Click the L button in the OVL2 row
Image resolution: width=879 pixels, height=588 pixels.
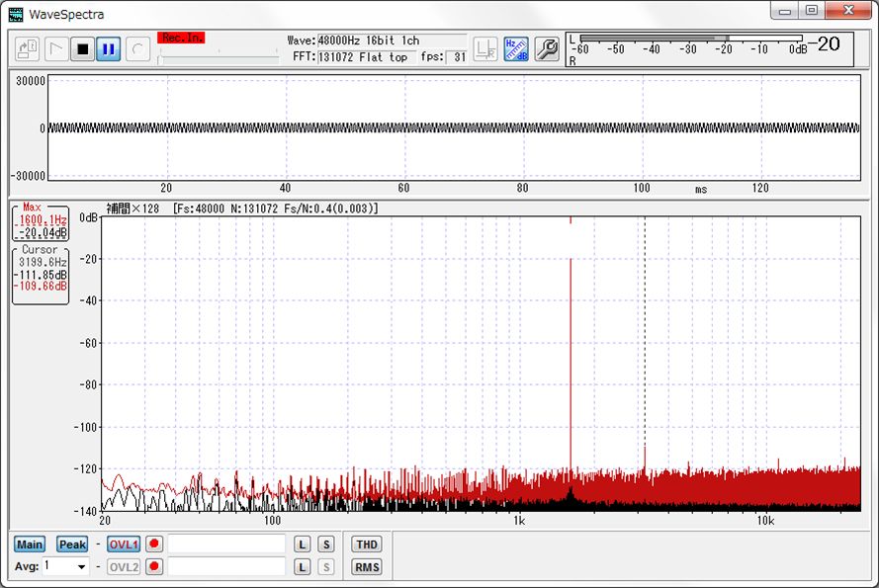pyautogui.click(x=303, y=566)
